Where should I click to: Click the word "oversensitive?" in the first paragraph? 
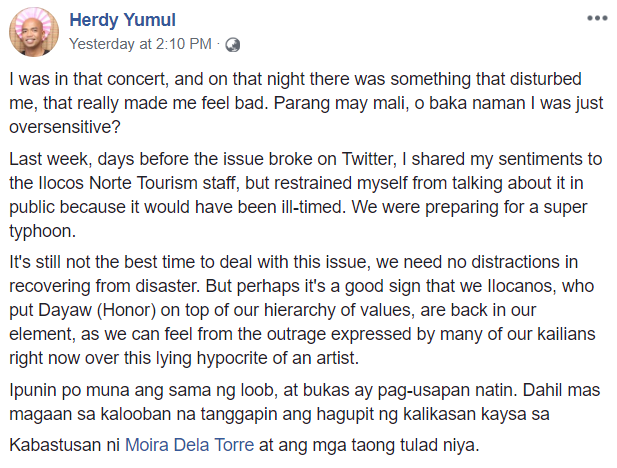pyautogui.click(x=65, y=127)
